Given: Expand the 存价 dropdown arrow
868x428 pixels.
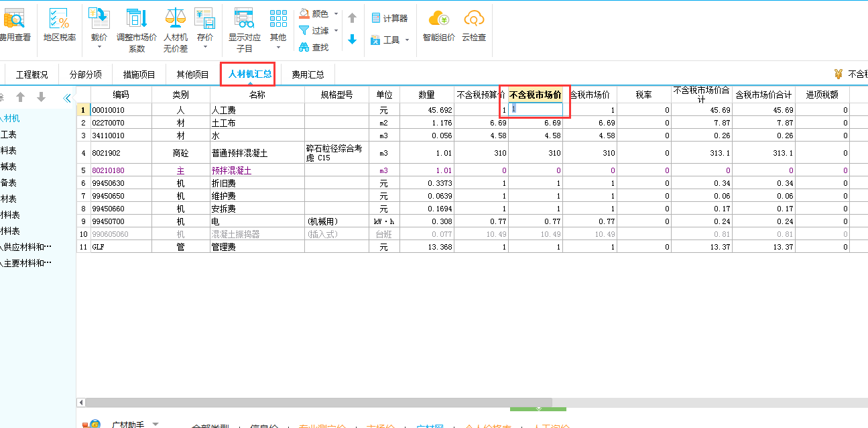Looking at the screenshot, I should (x=205, y=48).
